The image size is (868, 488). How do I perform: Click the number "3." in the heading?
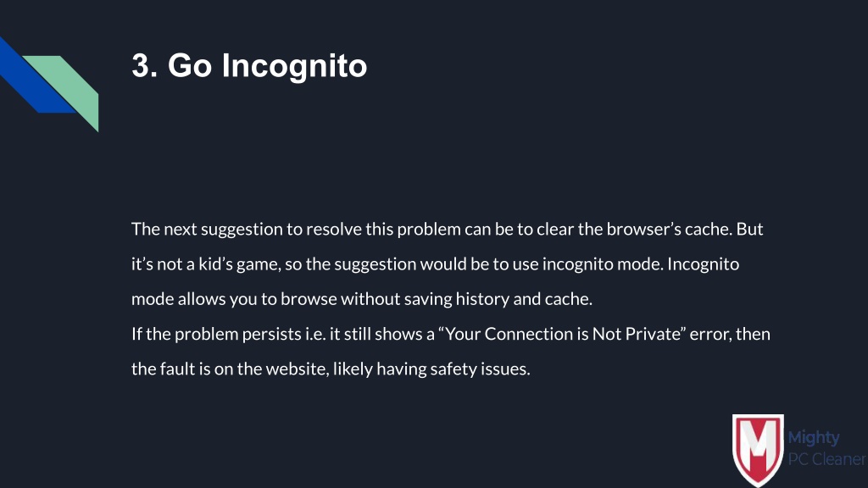click(x=144, y=65)
